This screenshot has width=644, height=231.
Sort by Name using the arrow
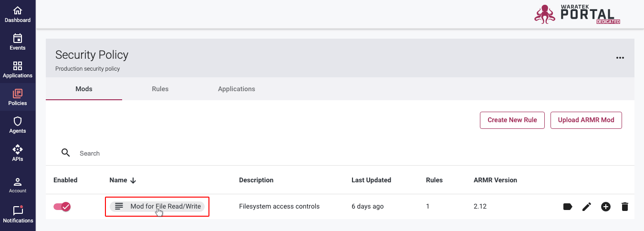click(x=133, y=180)
